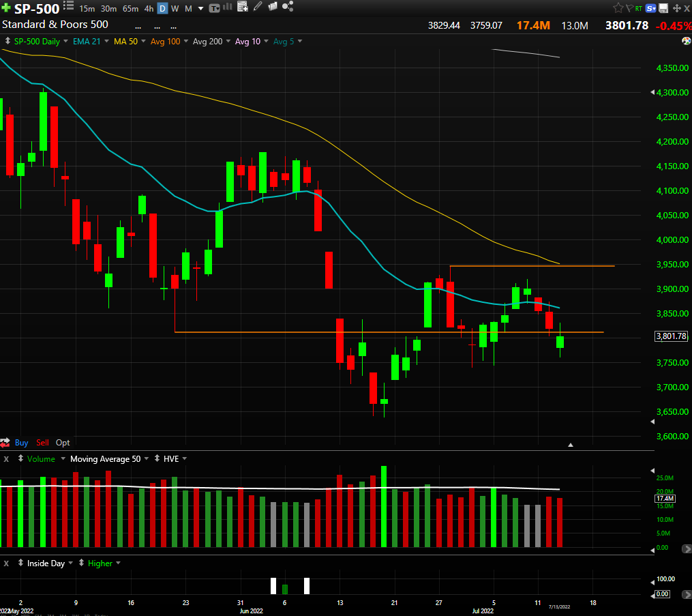
Task: Switch to the 15m timeframe
Action: click(87, 8)
